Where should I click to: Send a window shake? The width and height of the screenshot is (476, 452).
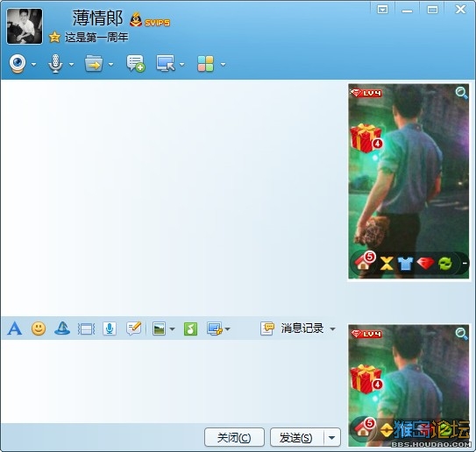click(x=86, y=328)
